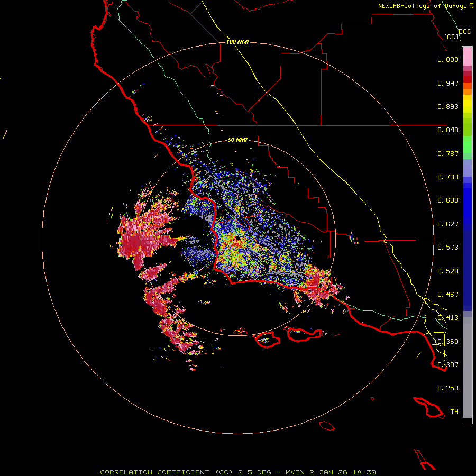Click the 0.680 value on the color scale
476x476 pixels.
(448, 200)
